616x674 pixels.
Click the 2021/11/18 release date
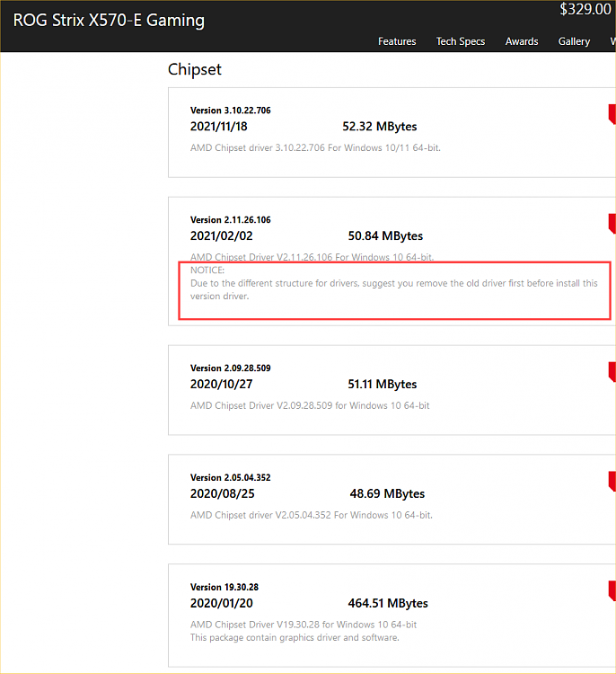point(219,127)
